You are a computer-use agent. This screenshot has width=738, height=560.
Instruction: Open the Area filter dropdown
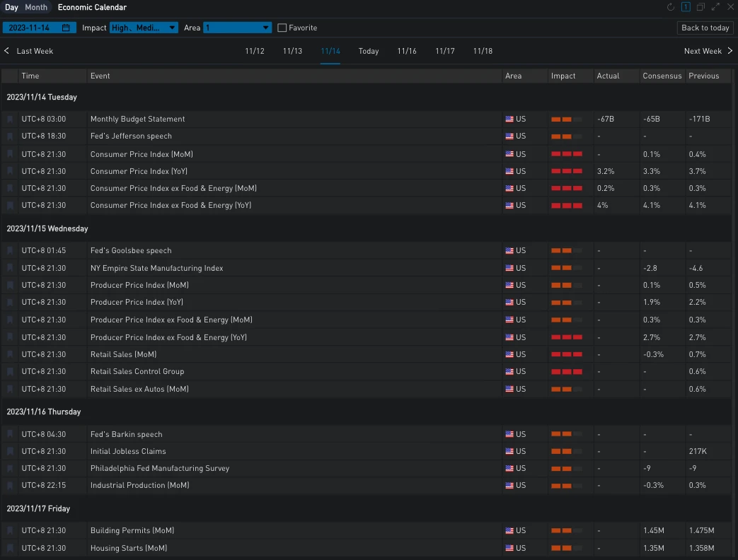tap(237, 28)
